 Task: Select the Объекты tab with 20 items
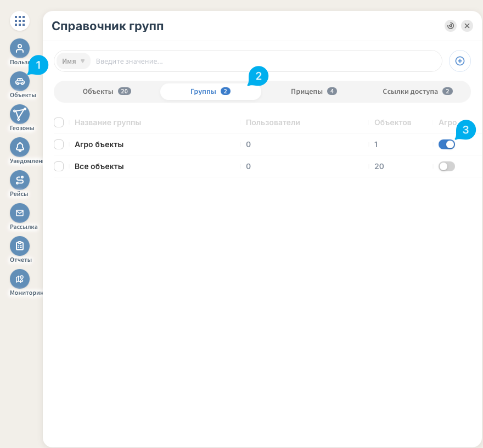(107, 92)
